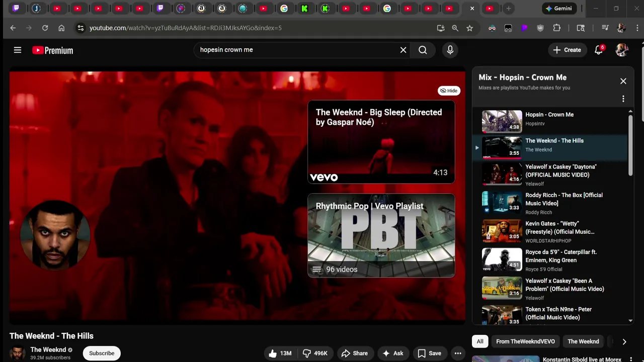
Task: Open the YouTube account avatar menu
Action: coord(622,50)
